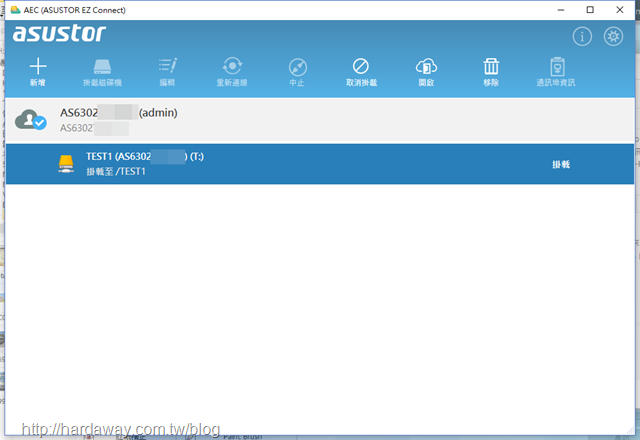Select the TEST1 mounted drive row

(320, 164)
